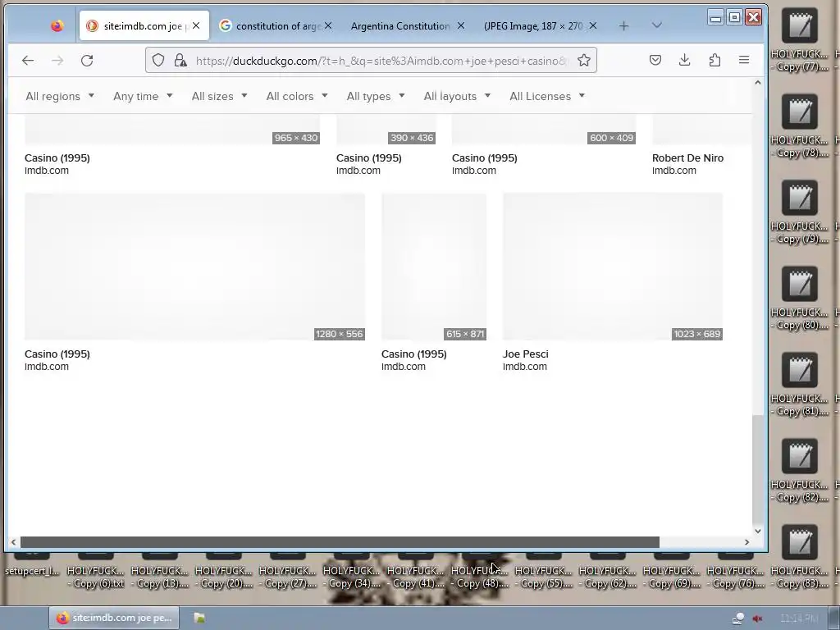840x630 pixels.
Task: Select the HOLYFUCK Copy (6).txt label
Action: click(95, 577)
